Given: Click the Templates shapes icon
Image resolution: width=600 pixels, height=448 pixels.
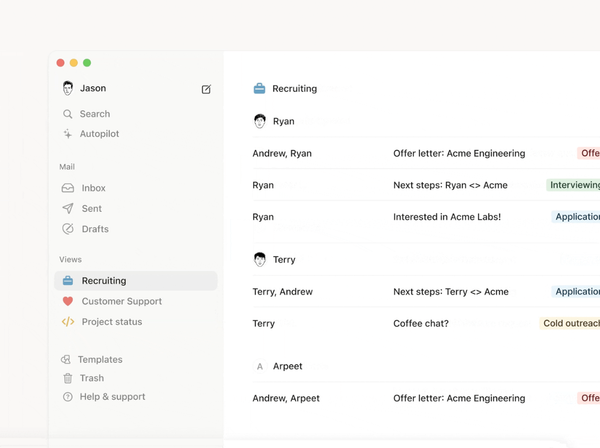Looking at the screenshot, I should point(66,359).
